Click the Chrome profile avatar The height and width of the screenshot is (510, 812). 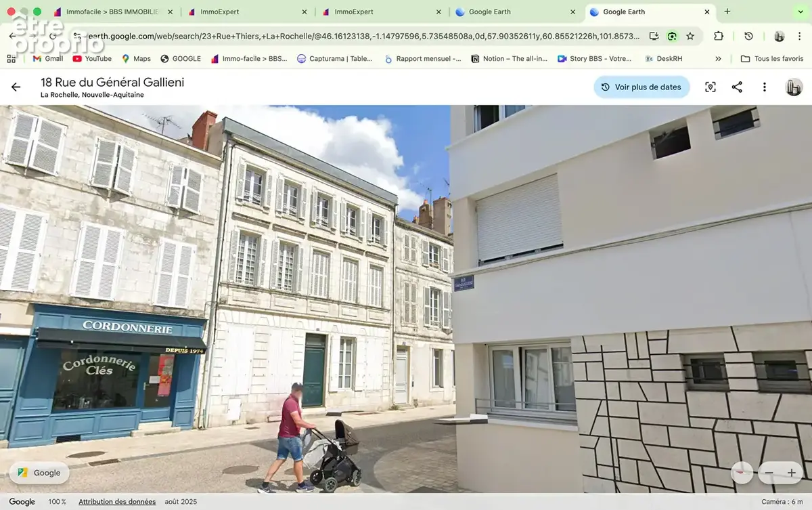[x=779, y=36]
